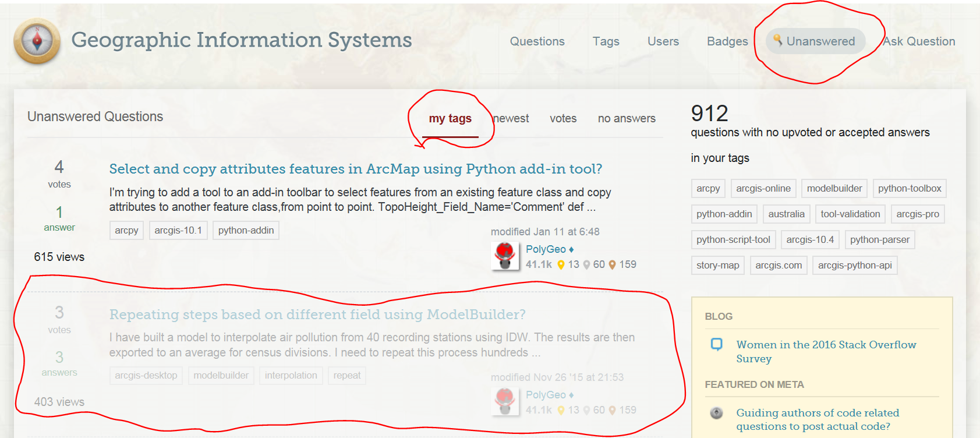This screenshot has height=438, width=980.
Task: Select arcpy in your tags sidebar
Action: click(708, 189)
